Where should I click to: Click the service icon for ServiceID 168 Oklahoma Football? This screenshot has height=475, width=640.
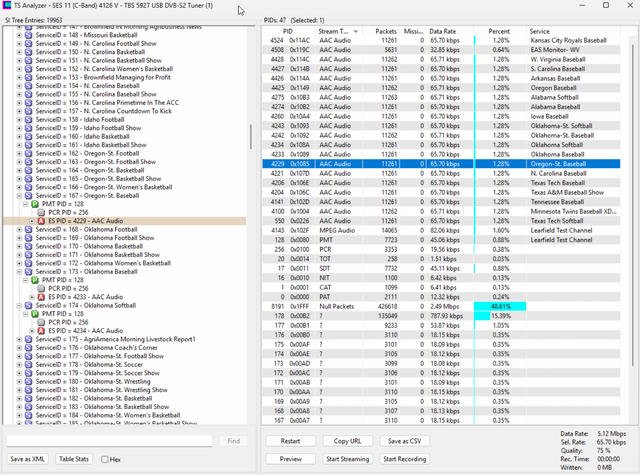tap(29, 229)
